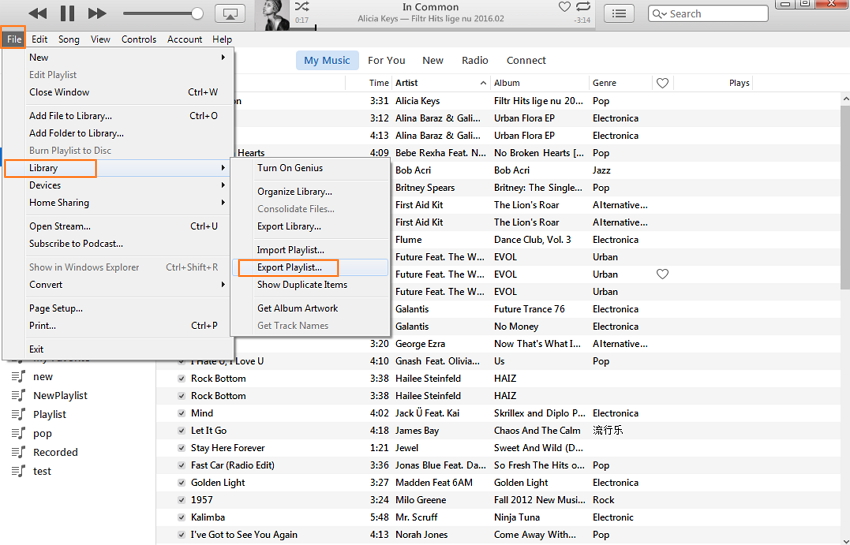Uncheck the Kalimba track checkbox

click(x=181, y=517)
